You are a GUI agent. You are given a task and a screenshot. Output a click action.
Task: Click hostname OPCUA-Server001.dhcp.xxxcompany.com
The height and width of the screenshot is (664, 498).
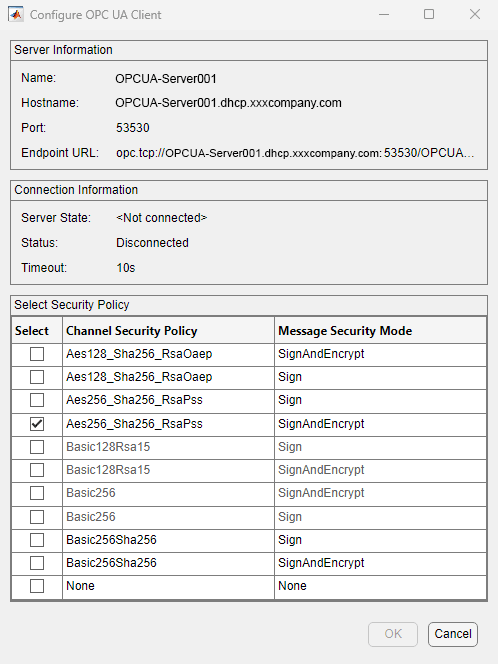coord(228,103)
